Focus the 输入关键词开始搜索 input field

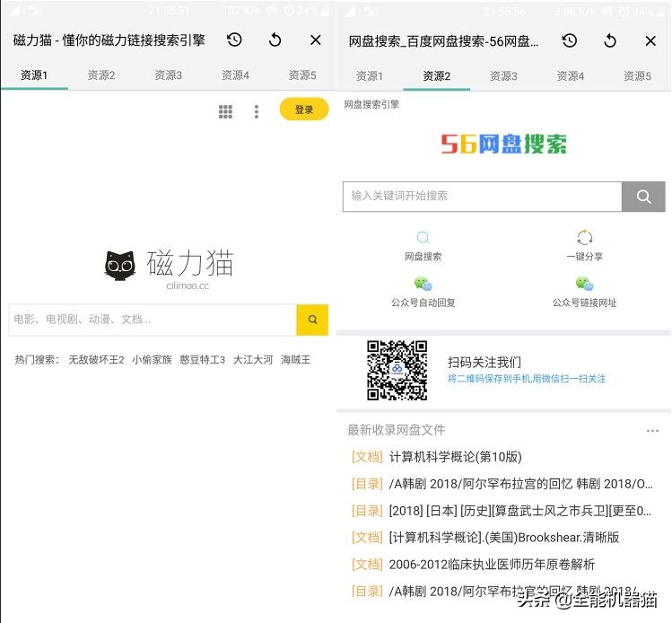click(482, 197)
